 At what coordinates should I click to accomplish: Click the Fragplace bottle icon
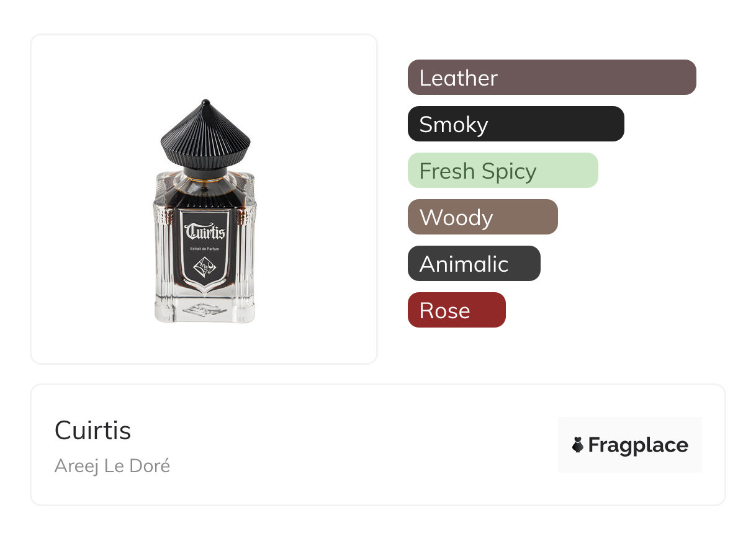(578, 445)
